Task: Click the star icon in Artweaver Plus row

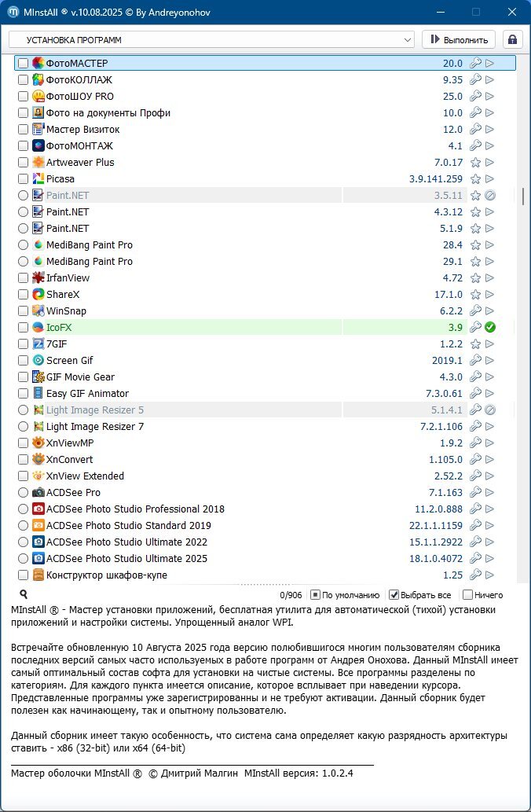Action: pyautogui.click(x=475, y=163)
